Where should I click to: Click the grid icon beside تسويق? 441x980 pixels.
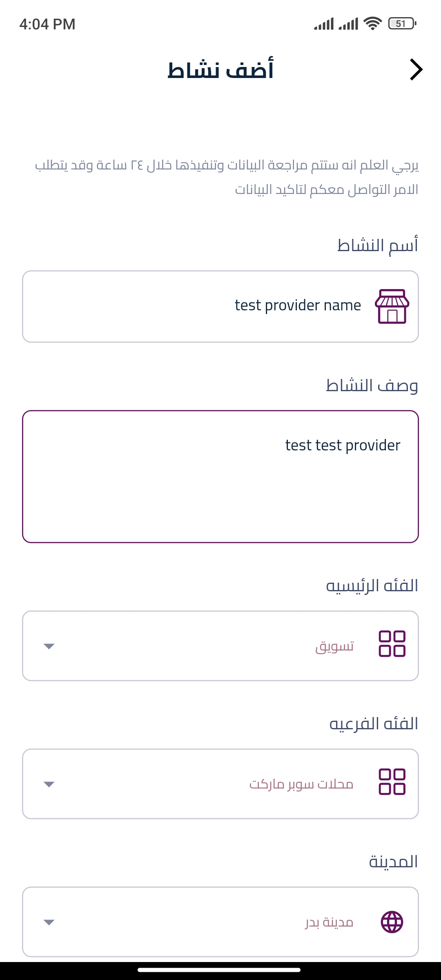pos(392,644)
